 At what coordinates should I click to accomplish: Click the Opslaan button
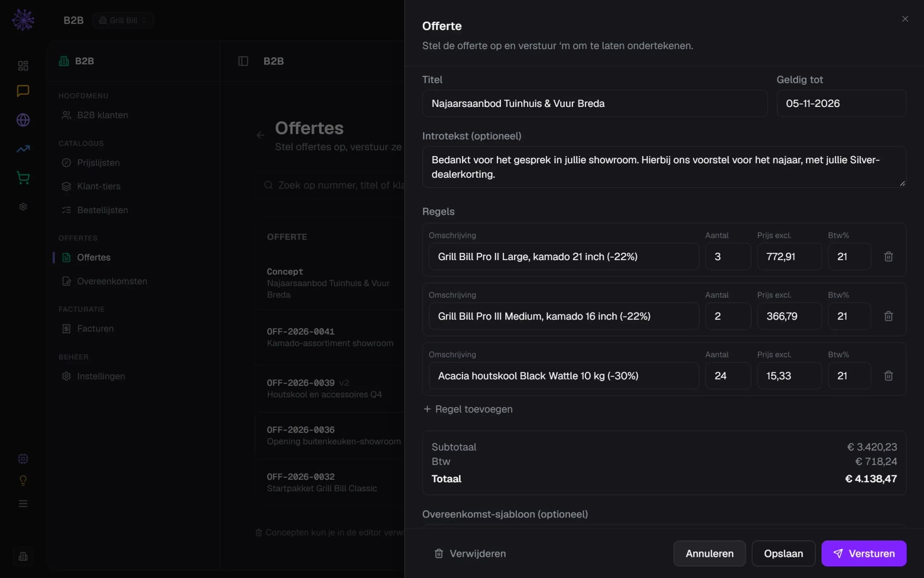coord(783,553)
